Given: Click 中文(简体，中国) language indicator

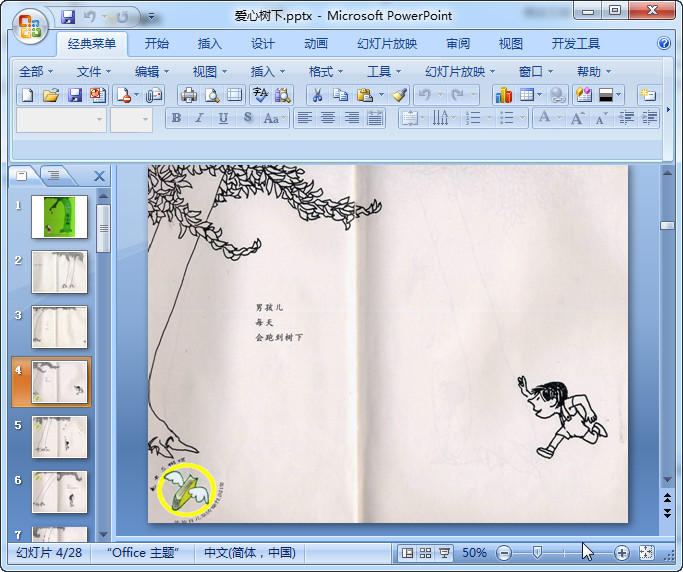Looking at the screenshot, I should [250, 553].
